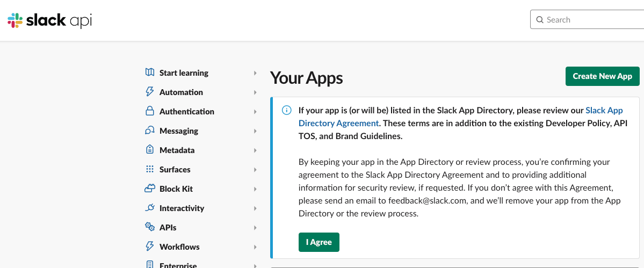Open the Block Kit menu item
Screen dimensions: 644x268
tap(176, 189)
